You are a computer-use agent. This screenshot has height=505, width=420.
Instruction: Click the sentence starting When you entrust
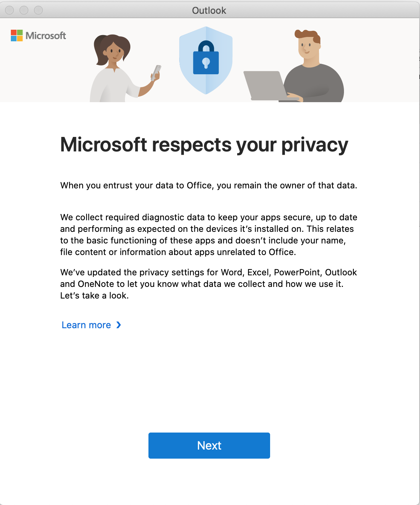[209, 185]
